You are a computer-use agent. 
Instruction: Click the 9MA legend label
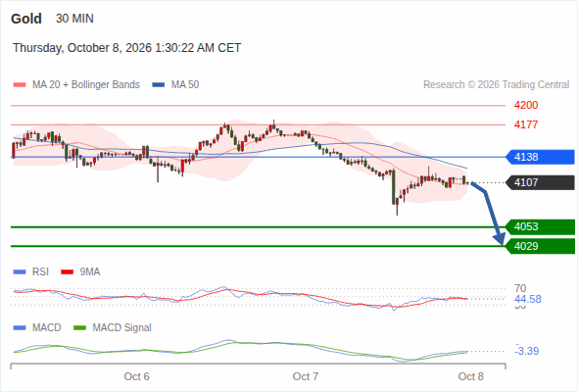tap(90, 272)
